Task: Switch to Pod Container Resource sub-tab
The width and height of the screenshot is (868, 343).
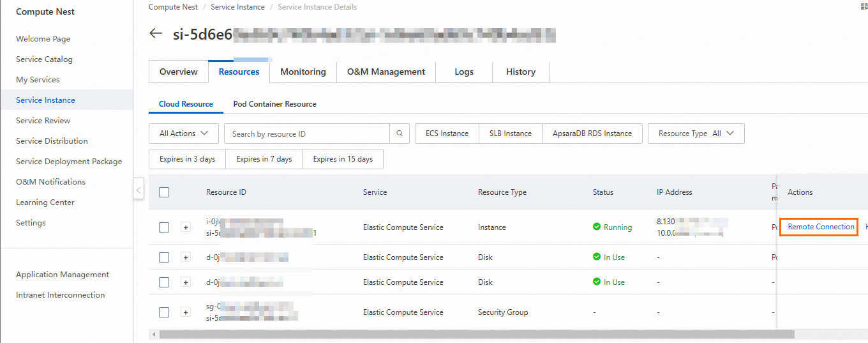Action: point(274,103)
